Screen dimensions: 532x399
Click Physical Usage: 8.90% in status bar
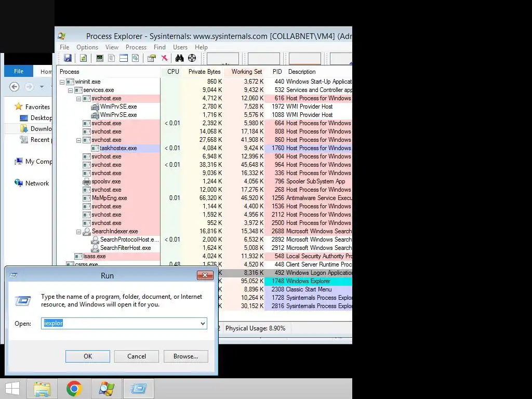(255, 328)
